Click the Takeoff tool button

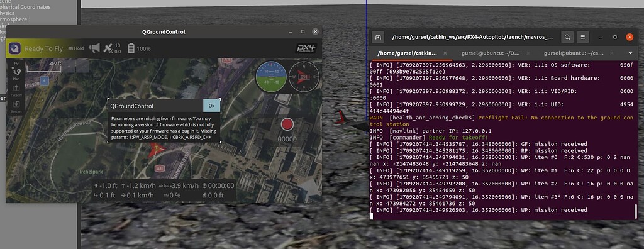pos(16,90)
